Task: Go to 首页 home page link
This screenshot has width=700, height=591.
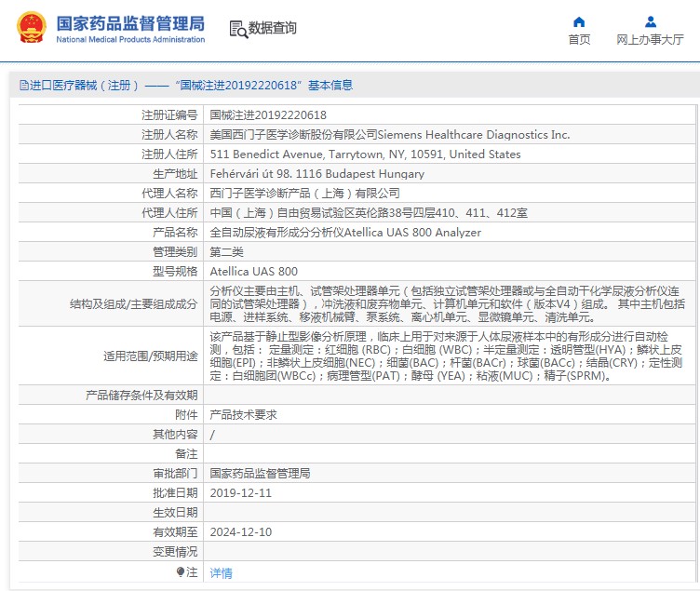Action: pos(579,40)
